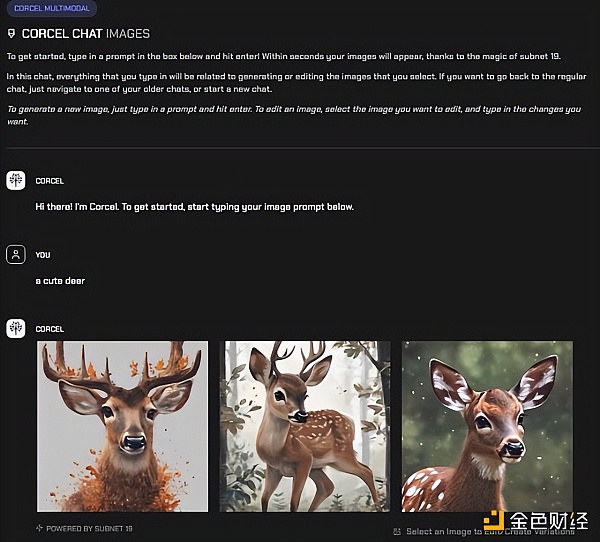
Task: Click the YOU username label
Action: [x=43, y=255]
